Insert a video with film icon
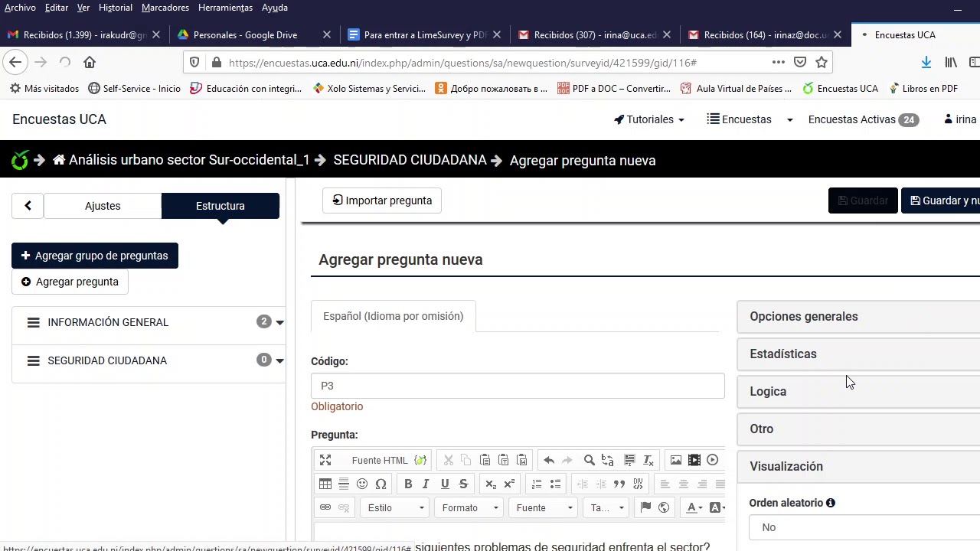The height and width of the screenshot is (551, 980). pyautogui.click(x=694, y=460)
